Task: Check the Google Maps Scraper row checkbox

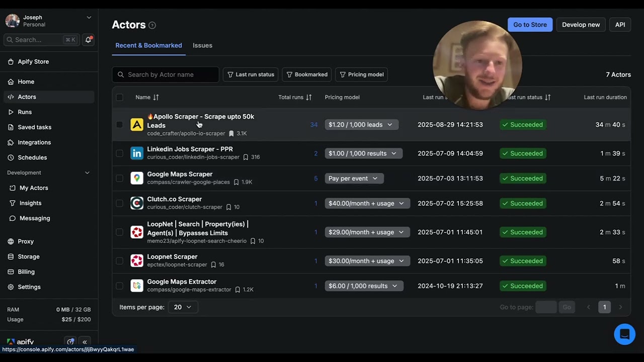Action: point(119,178)
